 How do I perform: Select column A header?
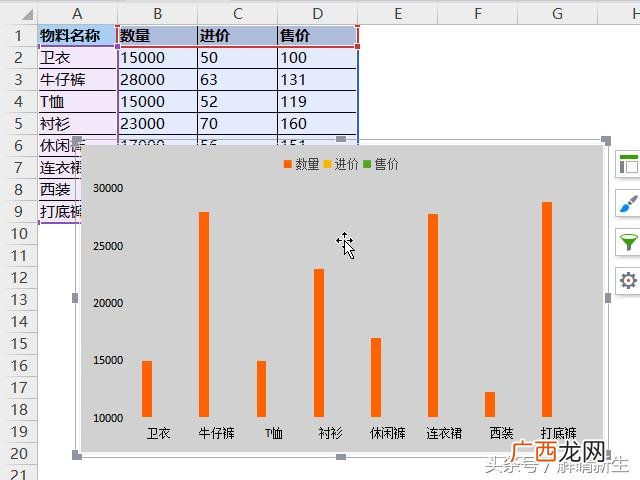77,14
